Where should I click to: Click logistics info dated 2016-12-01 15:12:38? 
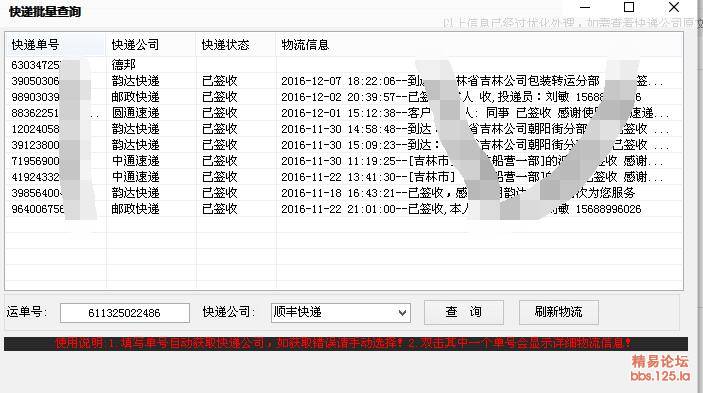point(475,113)
